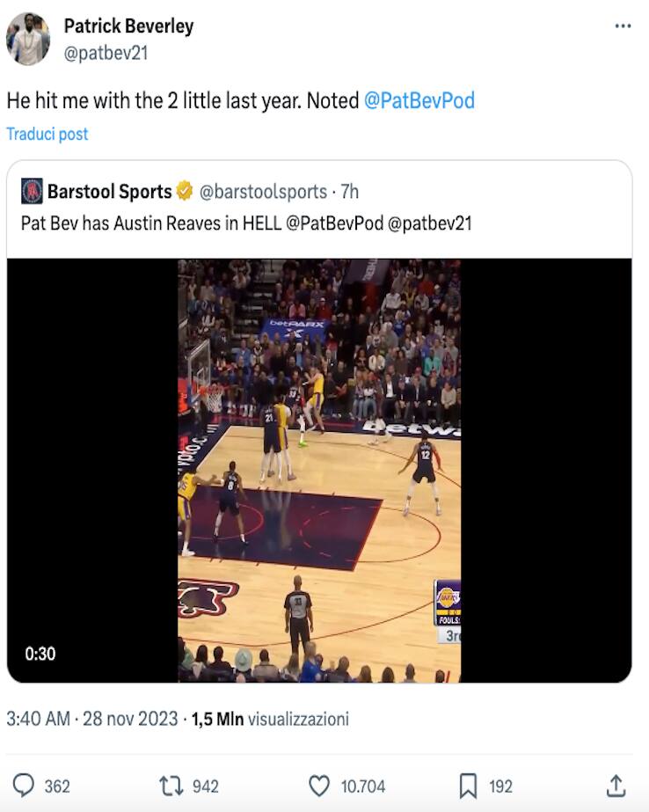This screenshot has width=649, height=812.
Task: Bookmark this post
Action: [469, 785]
